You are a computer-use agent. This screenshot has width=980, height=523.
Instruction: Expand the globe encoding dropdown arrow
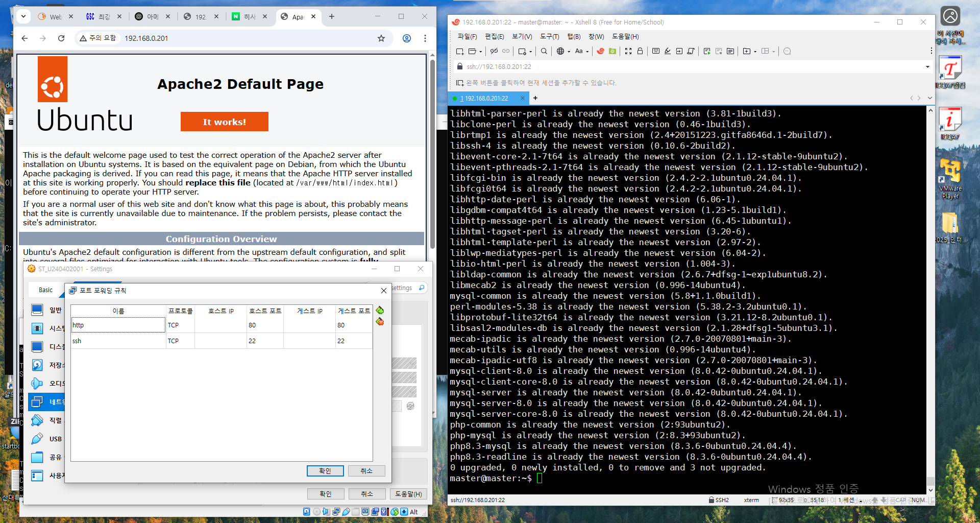click(x=569, y=52)
